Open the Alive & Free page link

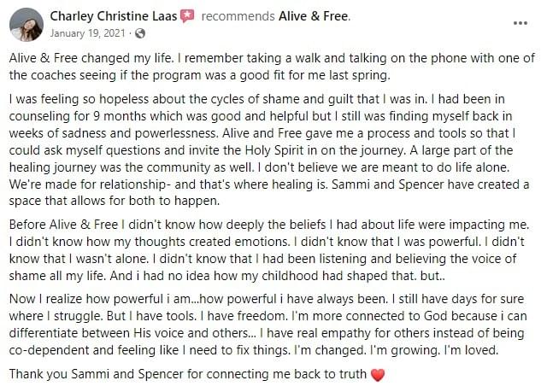(314, 16)
